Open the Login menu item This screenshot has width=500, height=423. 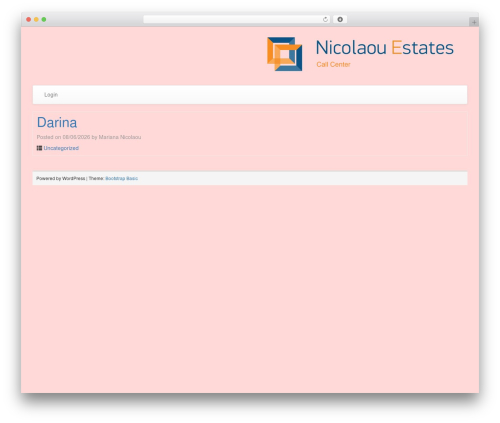(51, 95)
